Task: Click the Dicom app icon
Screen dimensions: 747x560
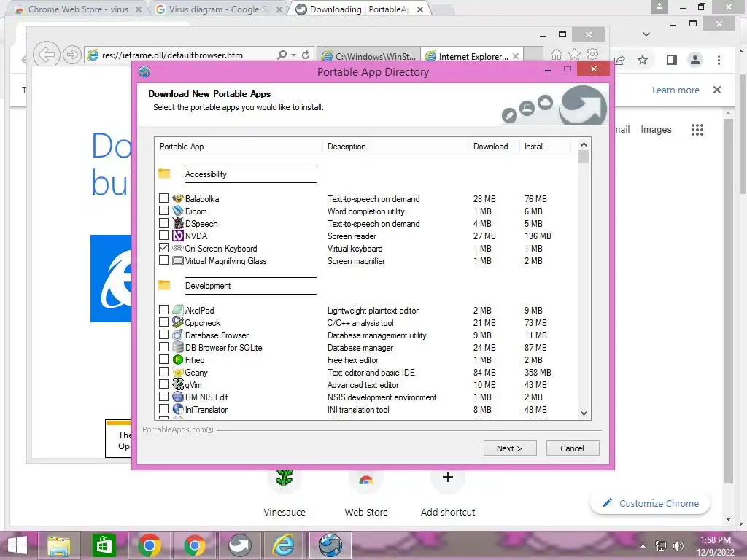Action: click(178, 211)
